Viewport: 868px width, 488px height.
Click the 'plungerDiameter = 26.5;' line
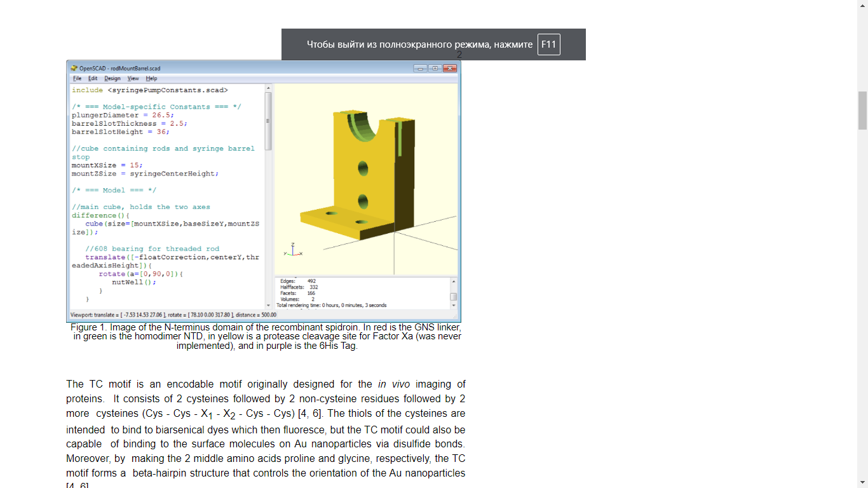click(x=123, y=115)
